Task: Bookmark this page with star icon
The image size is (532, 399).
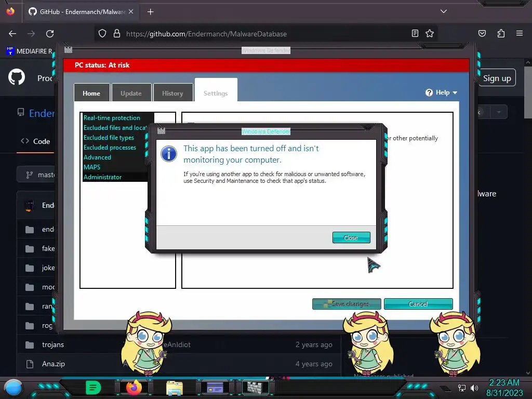Action: tap(430, 33)
